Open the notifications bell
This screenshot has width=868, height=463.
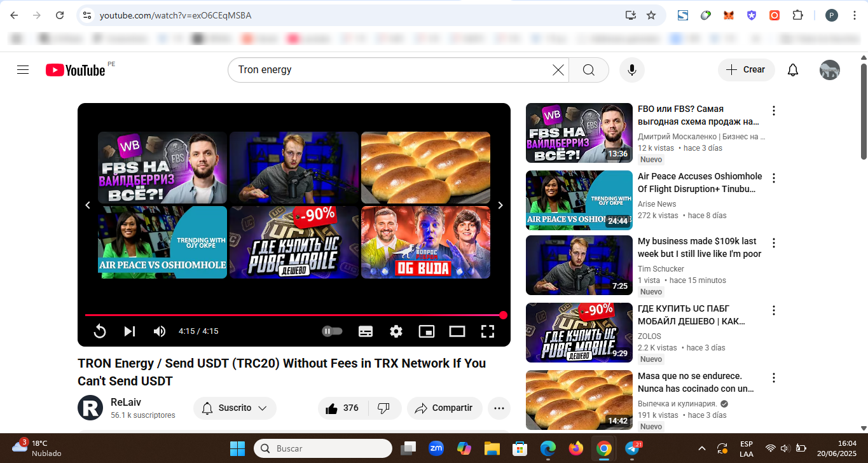[x=793, y=70]
